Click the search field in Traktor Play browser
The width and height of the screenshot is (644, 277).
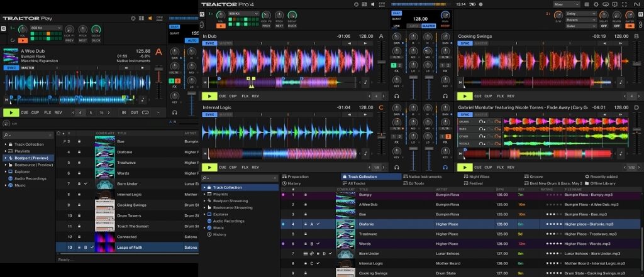coord(28,135)
